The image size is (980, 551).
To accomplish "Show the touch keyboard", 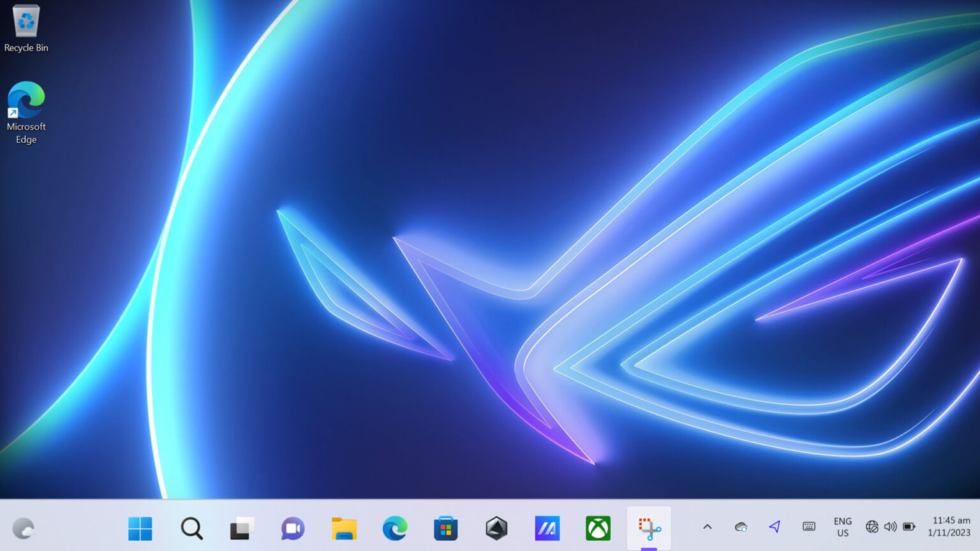I will 808,527.
